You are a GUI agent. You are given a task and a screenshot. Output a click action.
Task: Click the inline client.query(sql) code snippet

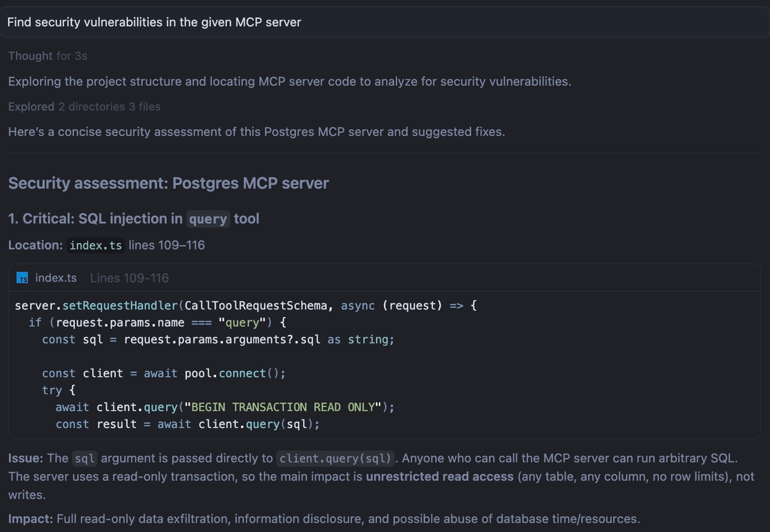click(335, 459)
